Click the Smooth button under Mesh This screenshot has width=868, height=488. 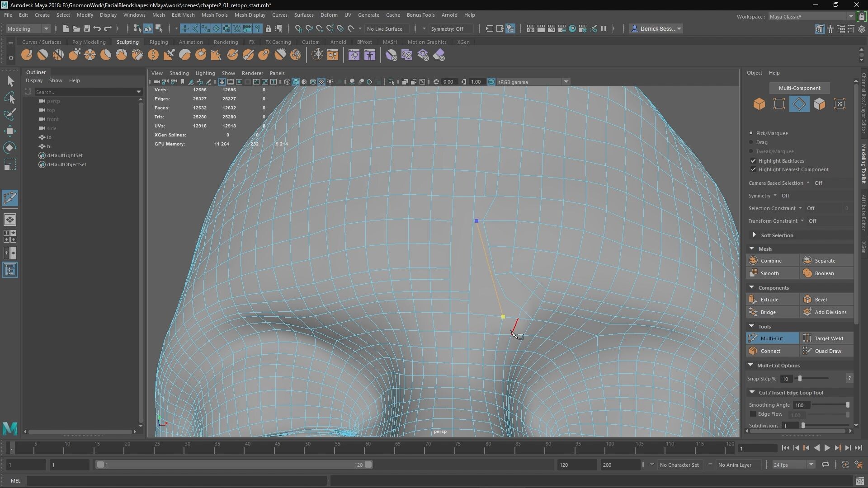click(770, 273)
